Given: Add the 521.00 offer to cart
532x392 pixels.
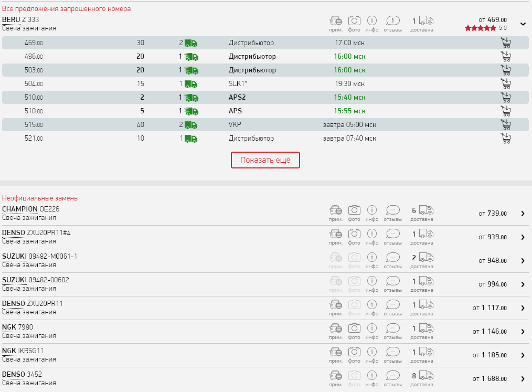Looking at the screenshot, I should click(x=506, y=138).
